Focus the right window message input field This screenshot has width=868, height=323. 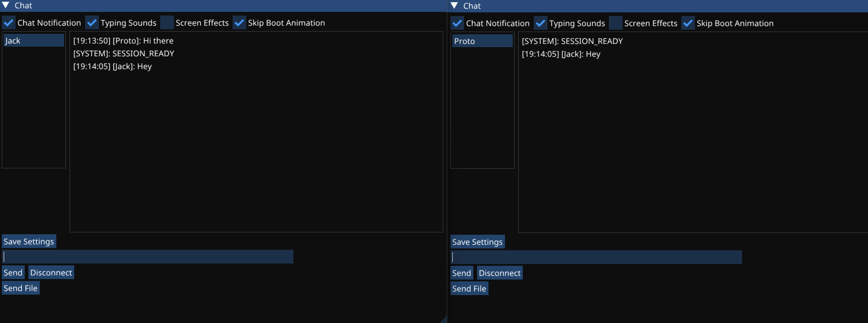[596, 257]
